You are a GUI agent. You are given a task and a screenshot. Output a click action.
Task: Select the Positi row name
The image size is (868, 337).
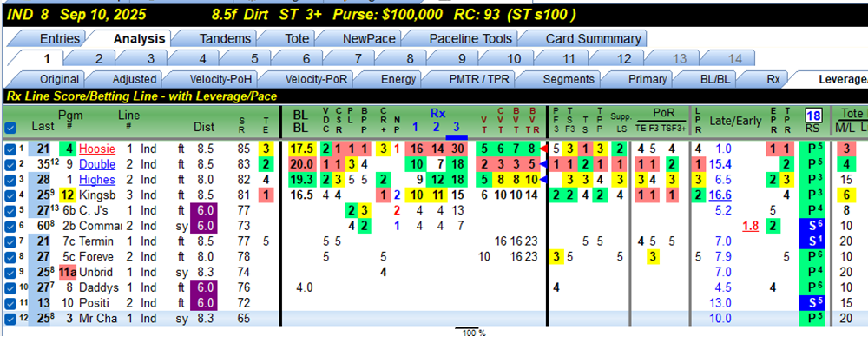[94, 303]
